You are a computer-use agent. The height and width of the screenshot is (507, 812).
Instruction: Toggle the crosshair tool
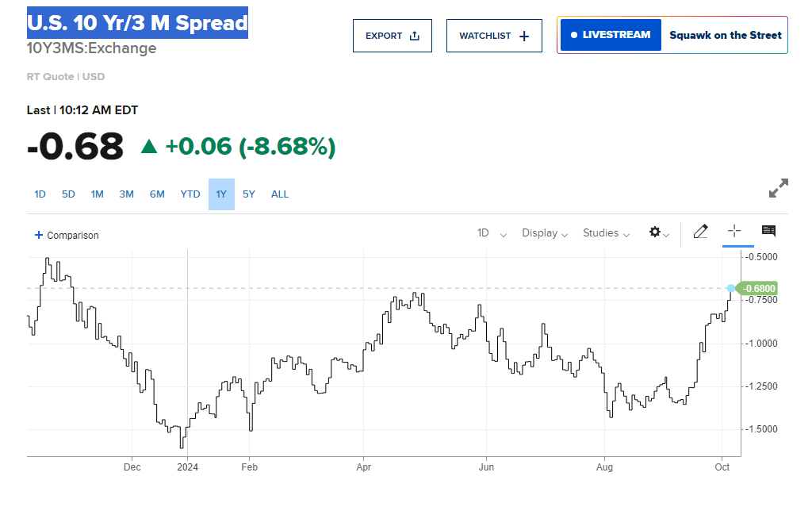click(x=734, y=231)
